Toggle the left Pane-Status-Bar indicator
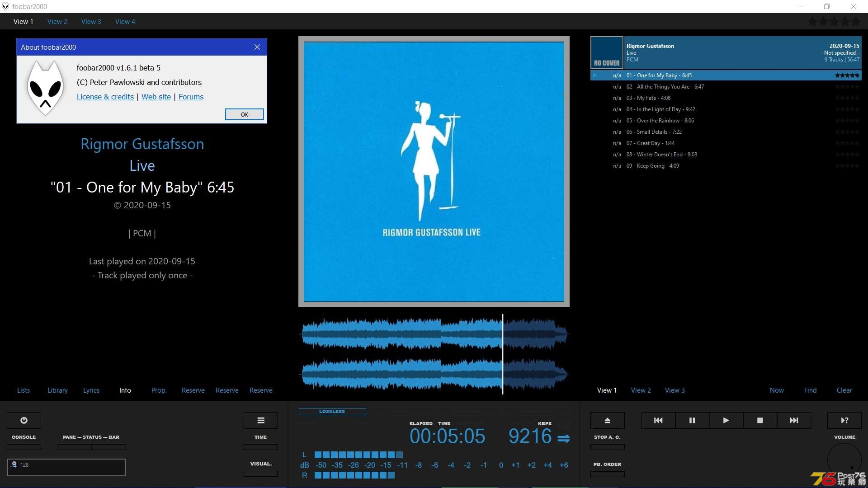Image resolution: width=868 pixels, height=488 pixels. click(x=75, y=447)
